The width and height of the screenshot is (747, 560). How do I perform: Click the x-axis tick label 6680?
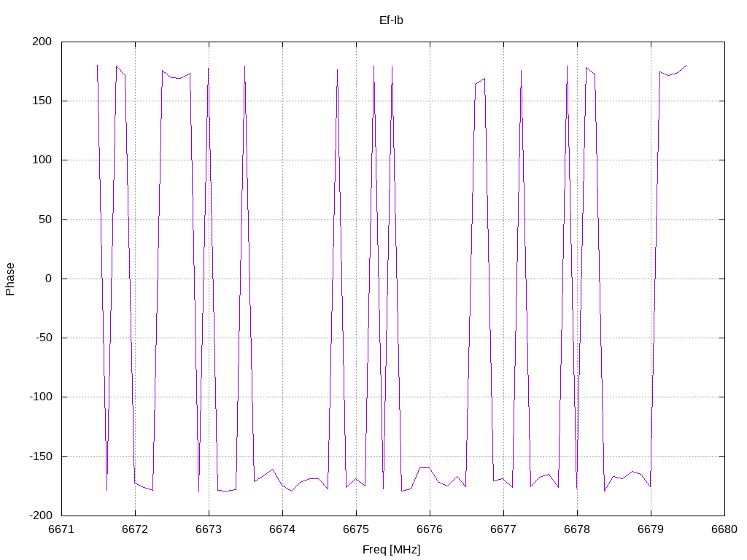724,529
